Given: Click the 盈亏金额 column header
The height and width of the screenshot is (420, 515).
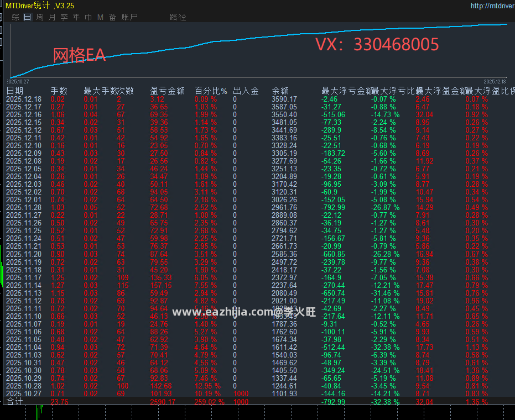Looking at the screenshot, I should tap(168, 91).
